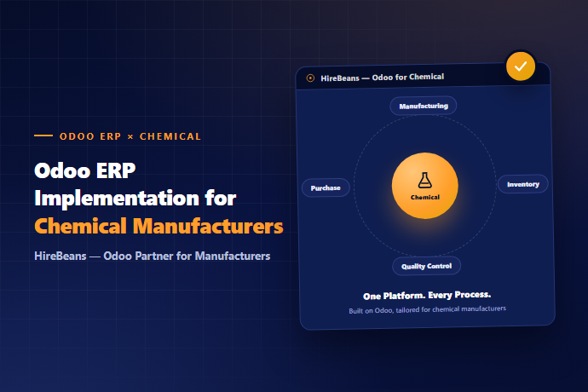Click 'HireBeans — Odoo Partner for Manufacturers' subtitle
Screen dimensions: 588x392
click(x=153, y=256)
